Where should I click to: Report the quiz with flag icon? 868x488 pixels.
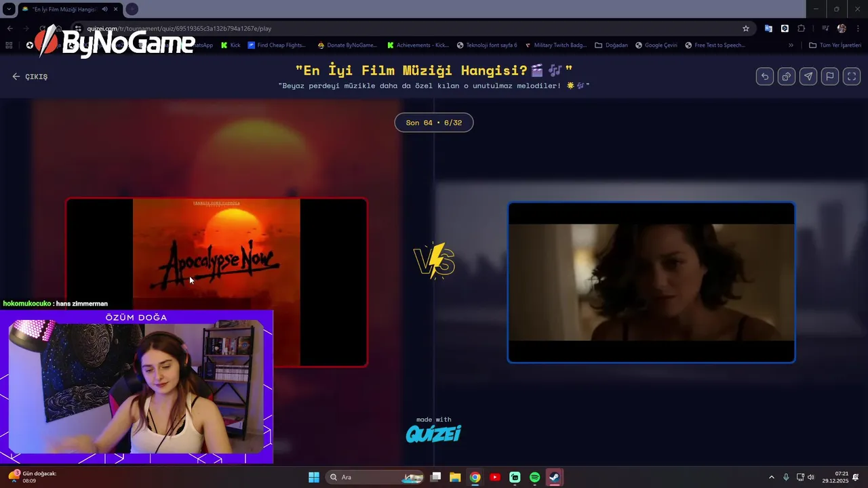coord(830,77)
